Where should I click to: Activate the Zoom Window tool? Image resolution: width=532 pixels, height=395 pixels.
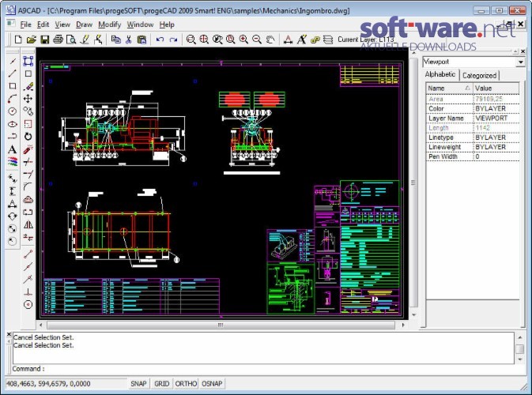[x=191, y=39]
